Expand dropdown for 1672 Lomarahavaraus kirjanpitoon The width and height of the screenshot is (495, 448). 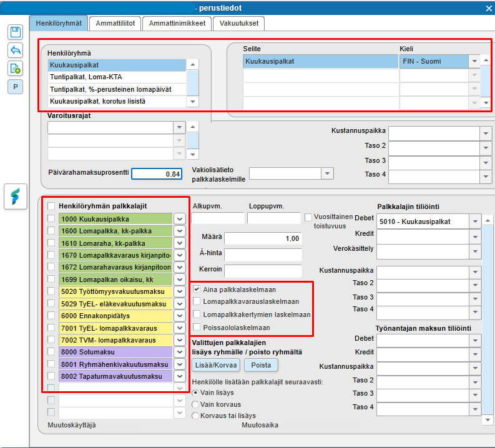180,267
